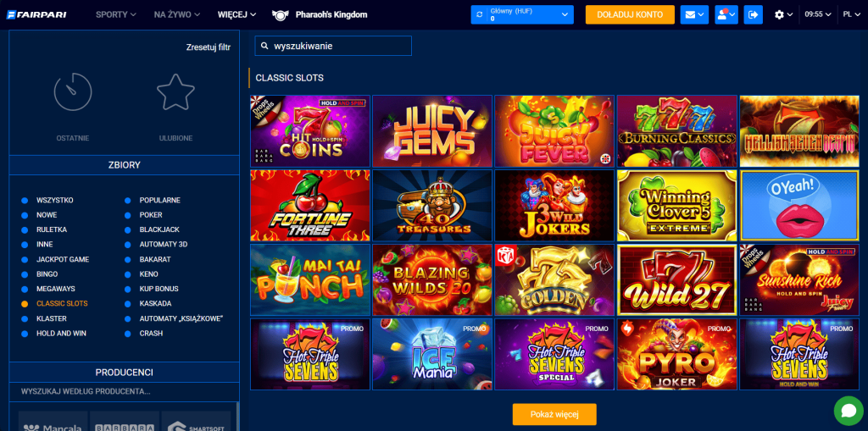This screenshot has width=868, height=431.
Task: Select the Blackjack collection filter
Action: (159, 229)
